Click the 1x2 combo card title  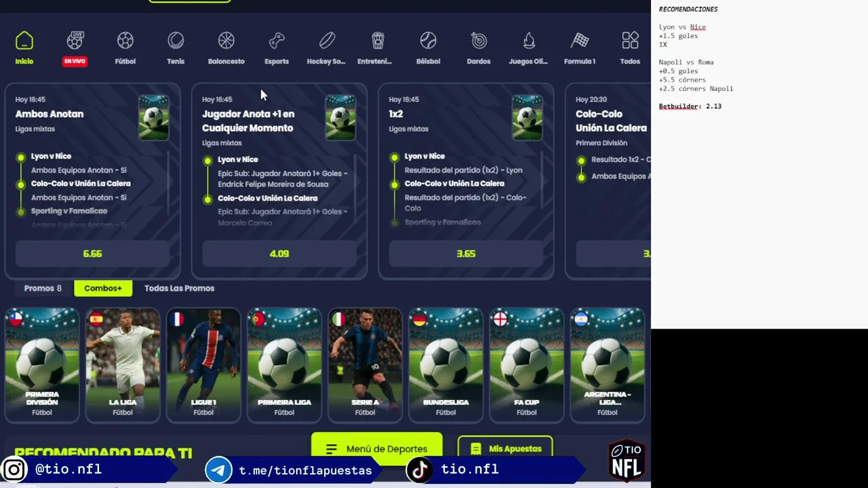[396, 114]
